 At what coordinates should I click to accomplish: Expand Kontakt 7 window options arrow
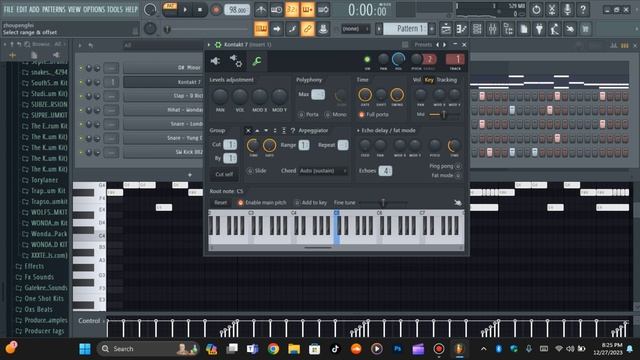tap(209, 44)
